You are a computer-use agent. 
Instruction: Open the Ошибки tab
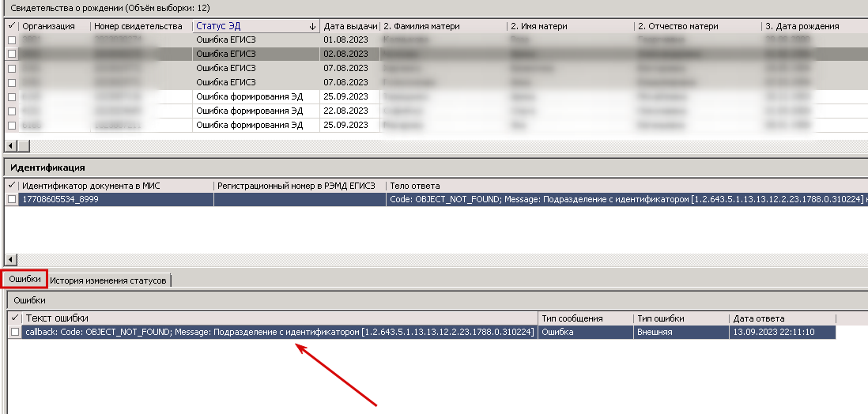[x=25, y=280]
